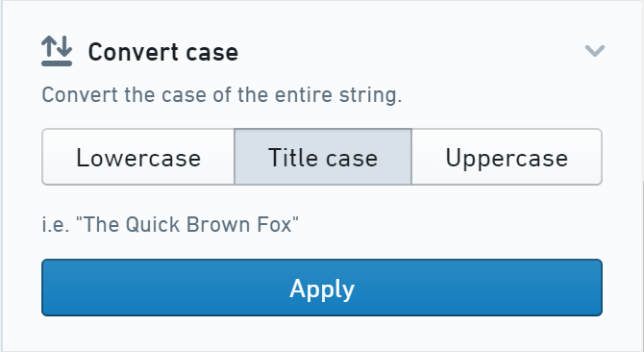
Task: Fold the panel using the top-right chevron arrow
Action: (594, 51)
